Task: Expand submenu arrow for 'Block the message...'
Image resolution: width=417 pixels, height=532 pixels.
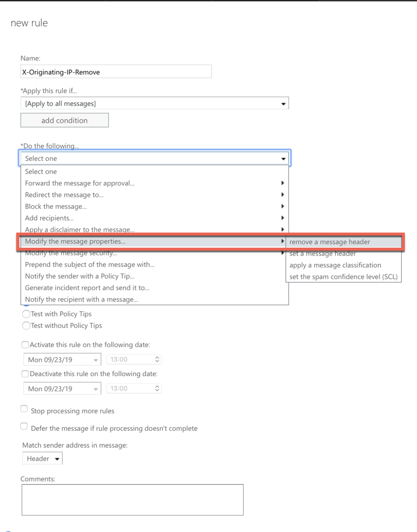Action: click(x=282, y=206)
